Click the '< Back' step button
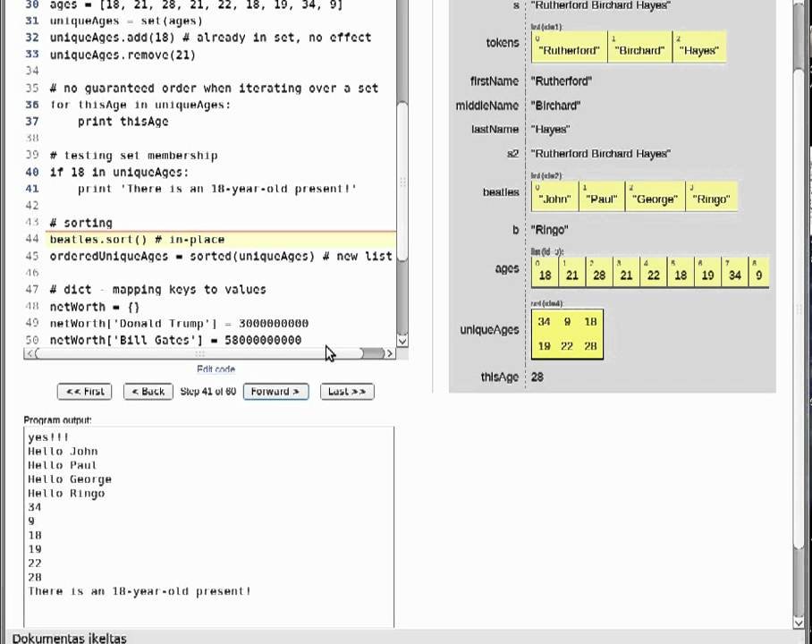The height and width of the screenshot is (644, 812). coord(148,392)
